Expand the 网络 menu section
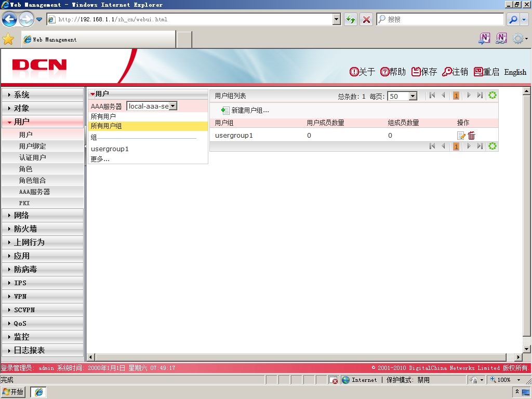 coord(43,215)
